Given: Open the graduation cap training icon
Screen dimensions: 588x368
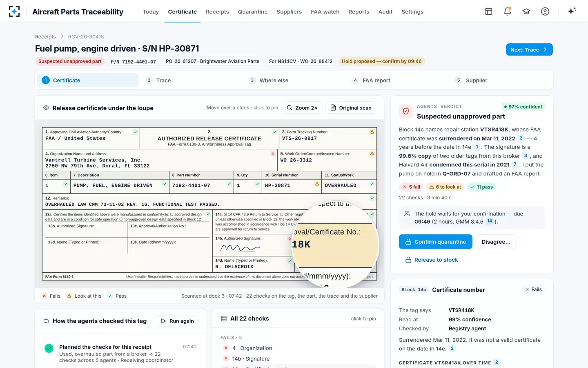Looking at the screenshot, I should [526, 11].
